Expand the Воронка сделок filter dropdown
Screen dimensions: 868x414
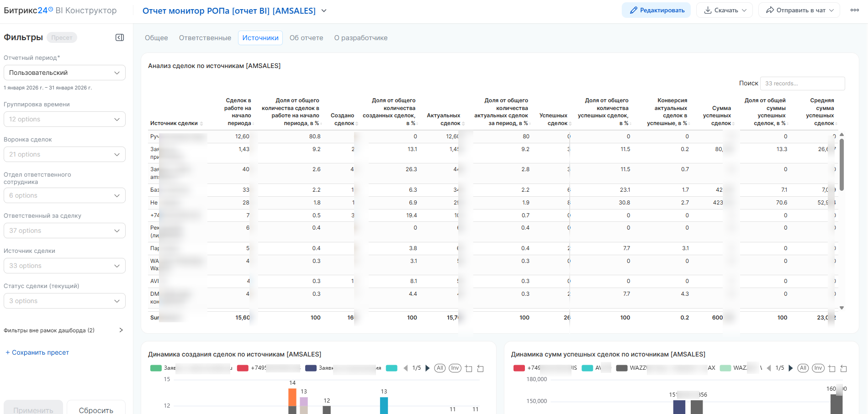tap(64, 154)
